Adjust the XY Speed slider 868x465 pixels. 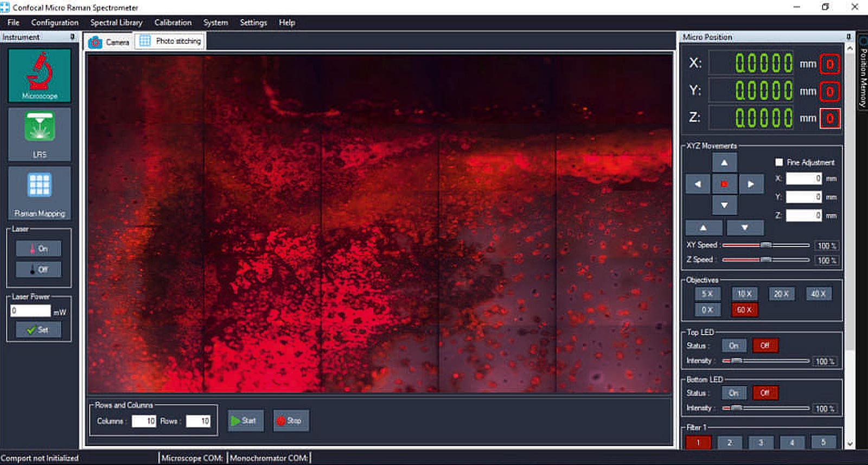(765, 245)
